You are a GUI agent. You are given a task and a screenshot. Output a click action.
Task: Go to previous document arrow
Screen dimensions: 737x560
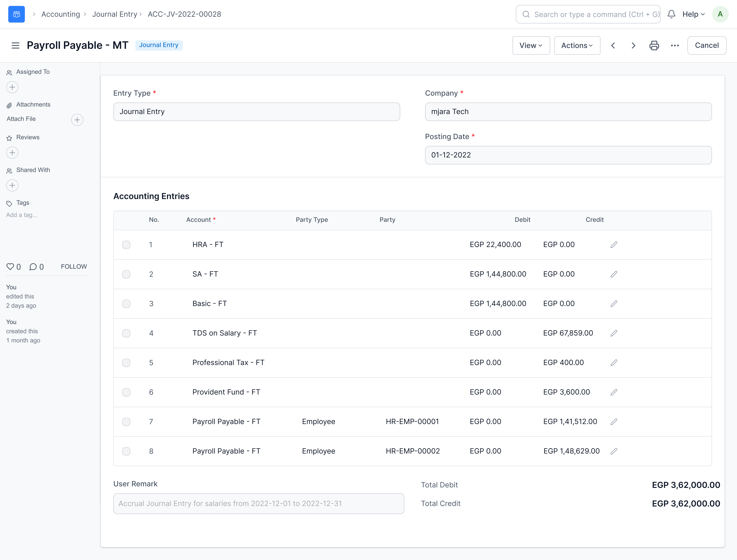[x=613, y=45]
